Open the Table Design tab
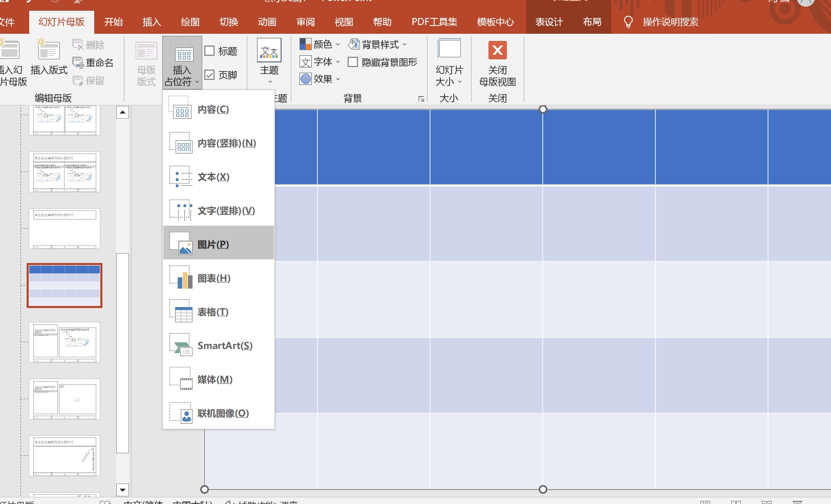The height and width of the screenshot is (504, 831). pyautogui.click(x=549, y=22)
